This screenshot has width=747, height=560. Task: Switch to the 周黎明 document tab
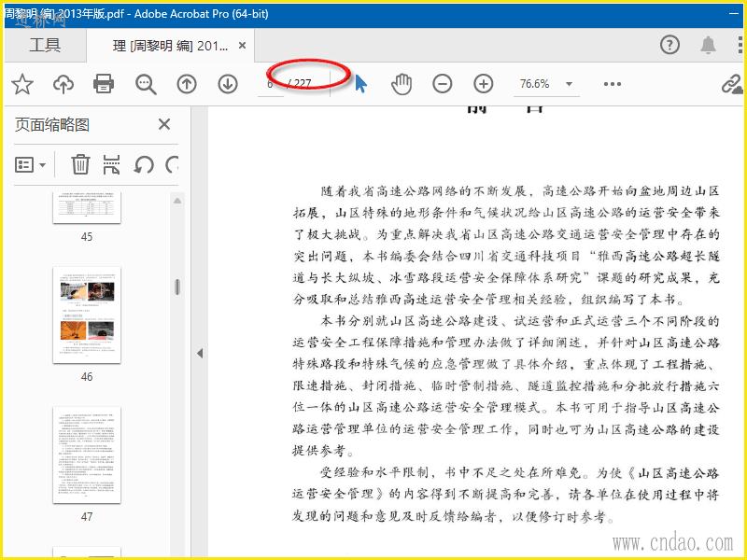point(170,46)
